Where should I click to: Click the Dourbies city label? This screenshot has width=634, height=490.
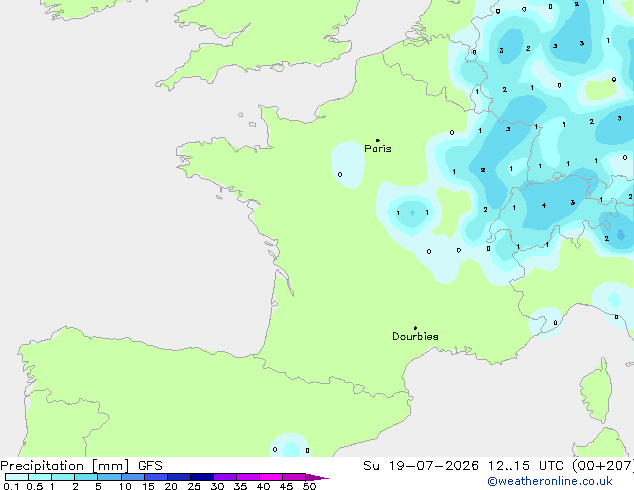[415, 336]
